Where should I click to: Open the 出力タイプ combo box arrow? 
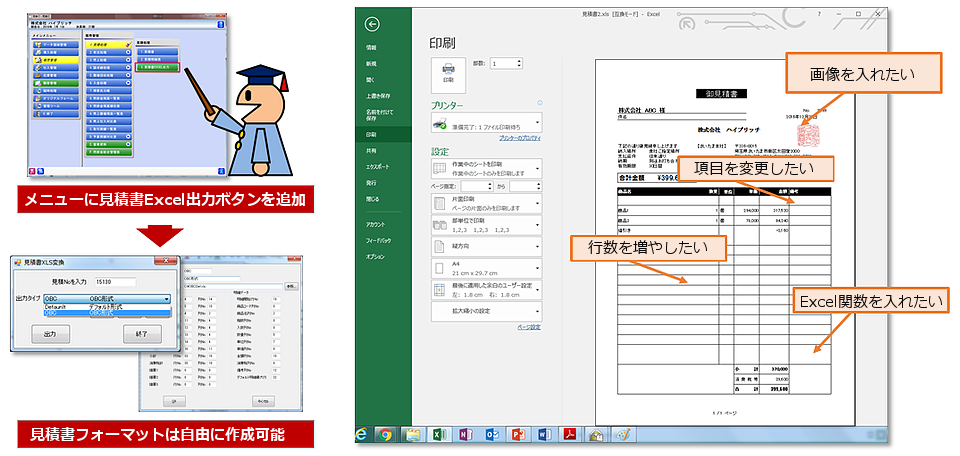(167, 299)
